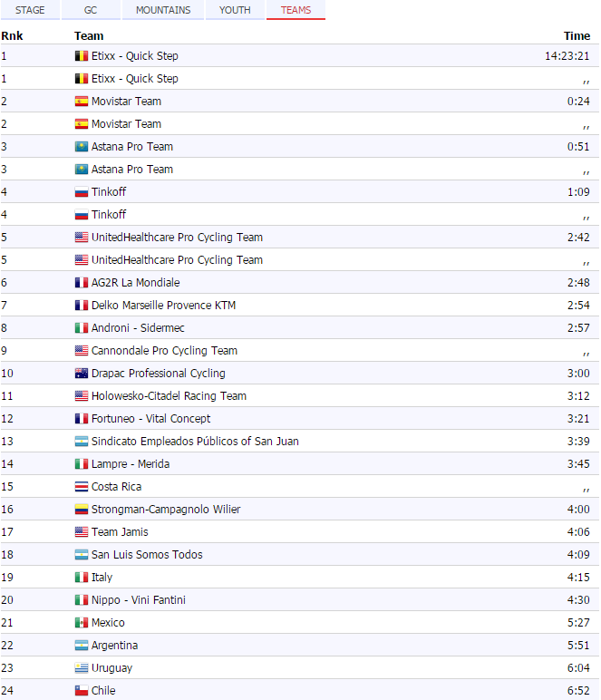Screen dimensions: 601x700
Task: Click the Chilean flag icon
Action: point(82,691)
